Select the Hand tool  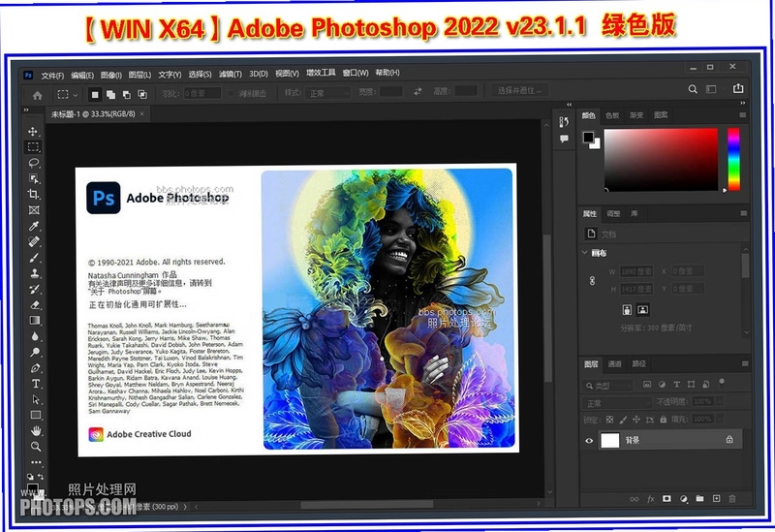coord(36,430)
